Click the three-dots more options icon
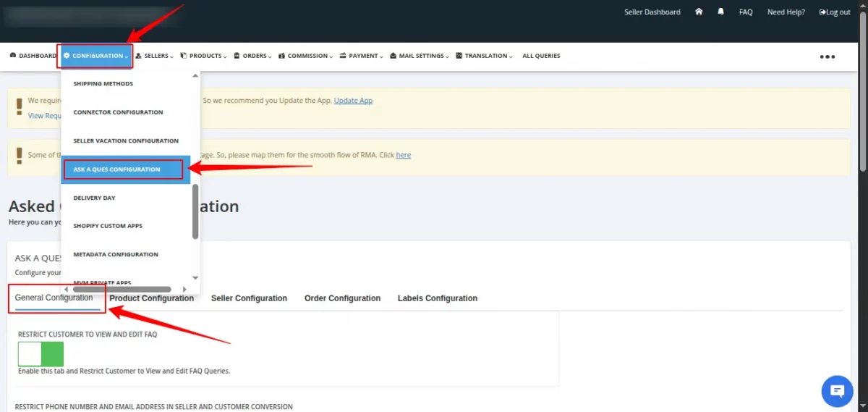The width and height of the screenshot is (868, 412). pos(827,56)
